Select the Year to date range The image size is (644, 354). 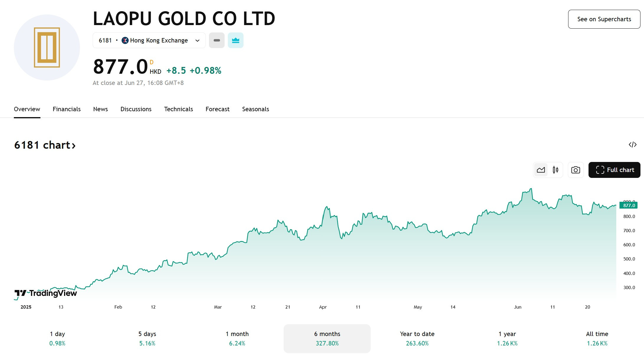pos(417,339)
